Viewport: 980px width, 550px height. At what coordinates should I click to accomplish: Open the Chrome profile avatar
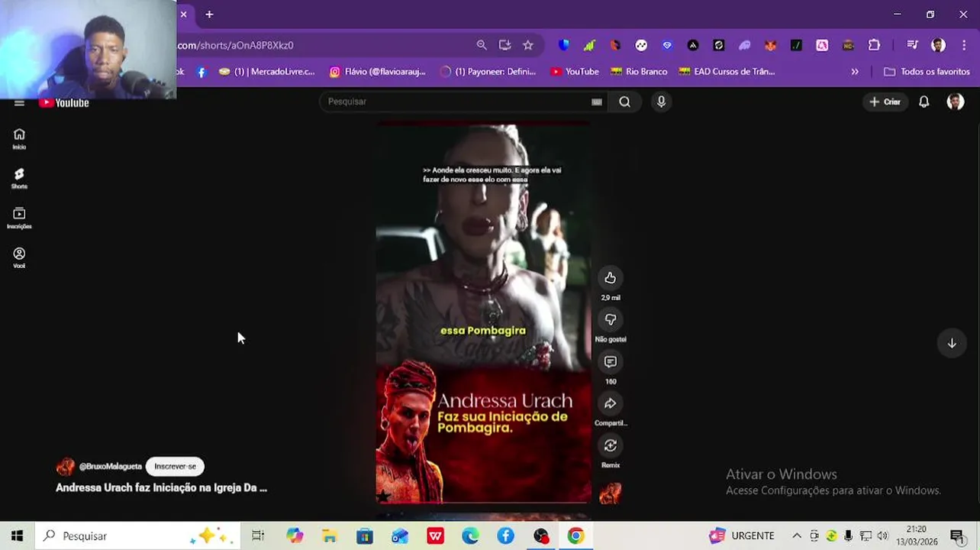click(x=938, y=45)
